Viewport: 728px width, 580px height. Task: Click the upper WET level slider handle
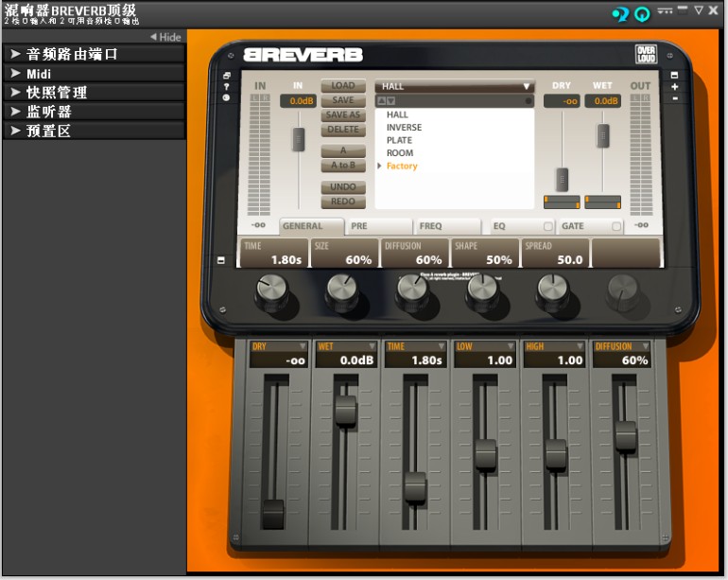pos(602,135)
